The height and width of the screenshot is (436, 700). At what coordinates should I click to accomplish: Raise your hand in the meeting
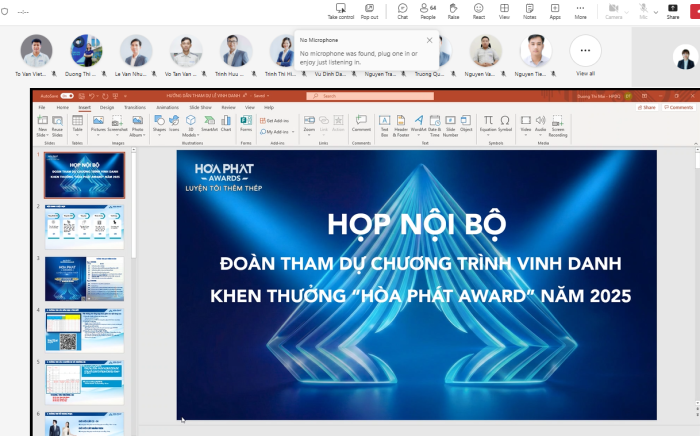(453, 10)
